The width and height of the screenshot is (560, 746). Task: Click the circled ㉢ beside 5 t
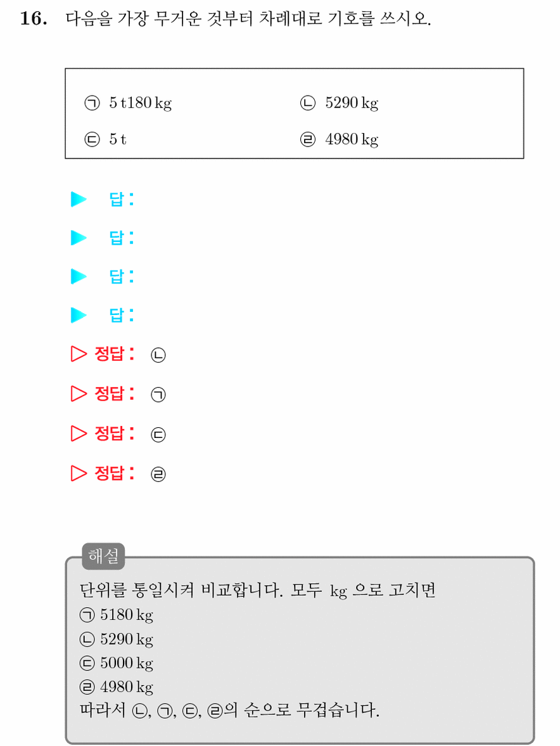(92, 139)
